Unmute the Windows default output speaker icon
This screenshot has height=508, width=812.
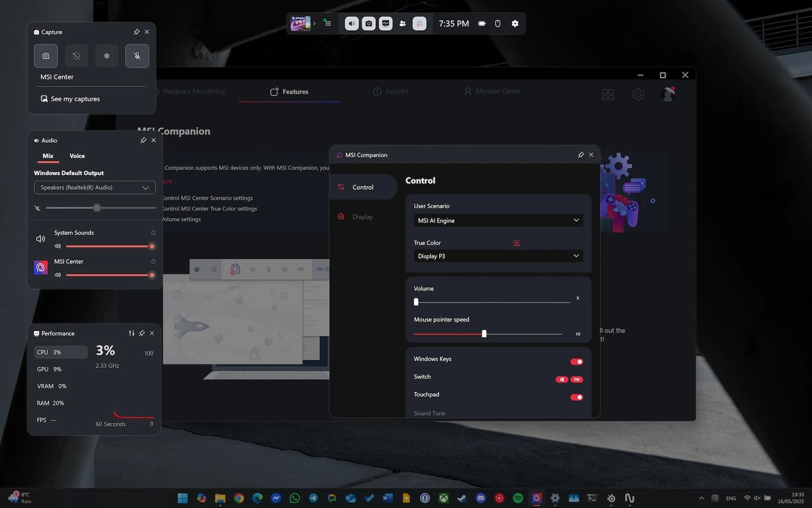(x=38, y=208)
